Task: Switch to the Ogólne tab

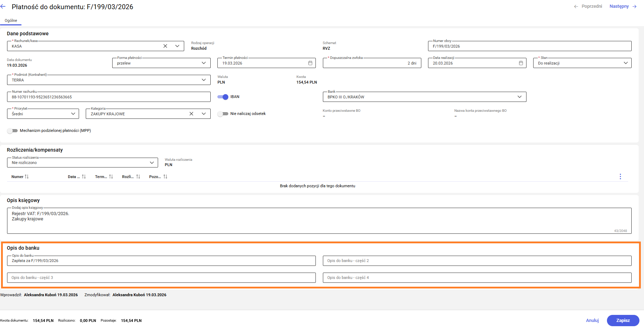Action: point(11,20)
